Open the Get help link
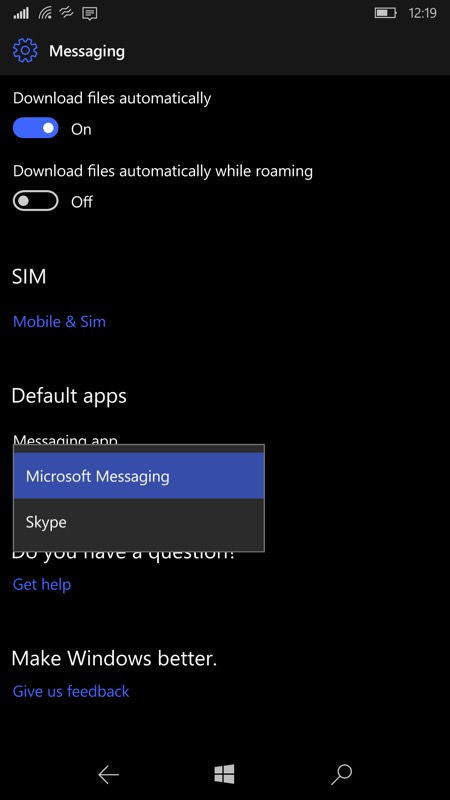Screen dimensions: 450x800 point(42,584)
